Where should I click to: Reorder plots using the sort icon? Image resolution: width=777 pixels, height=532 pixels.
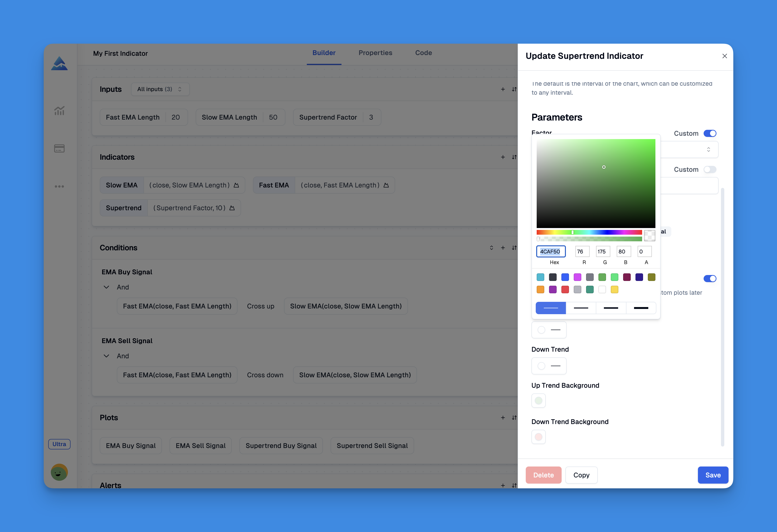click(x=514, y=418)
